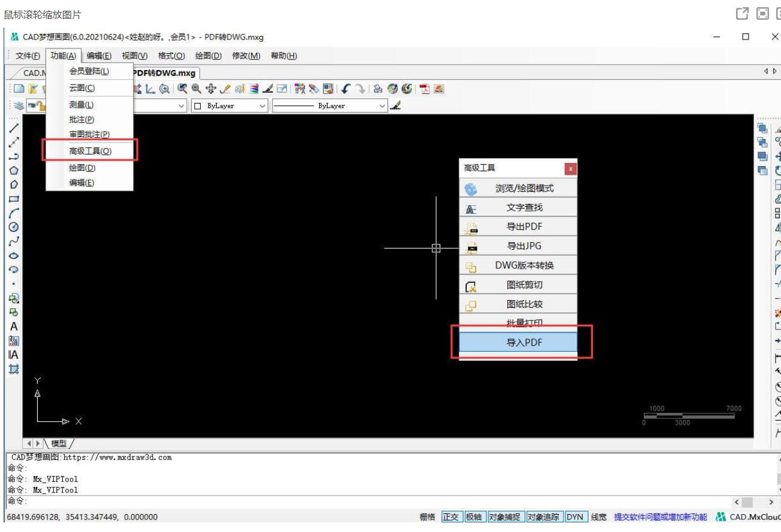Choose 云图(C) menu entry

click(x=90, y=88)
